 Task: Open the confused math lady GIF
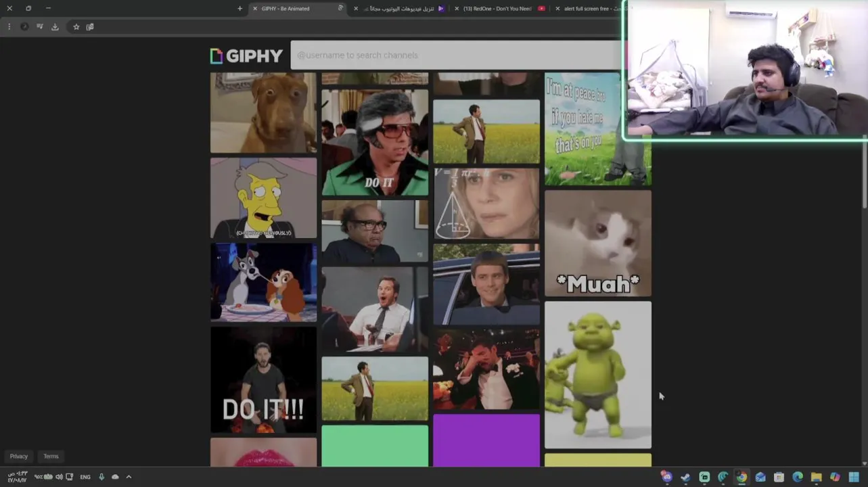[x=486, y=204]
